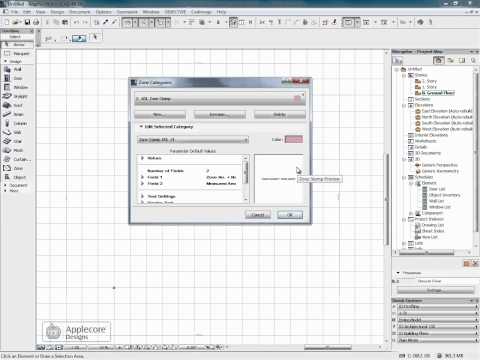Select the Roof tool in Toolbox
Viewport: 480px width, 360px height.
[x=17, y=105]
